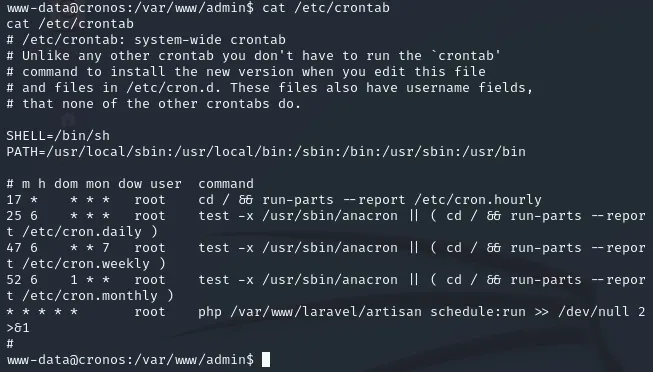Click the SHELL=/bin/sh line

(x=58, y=136)
